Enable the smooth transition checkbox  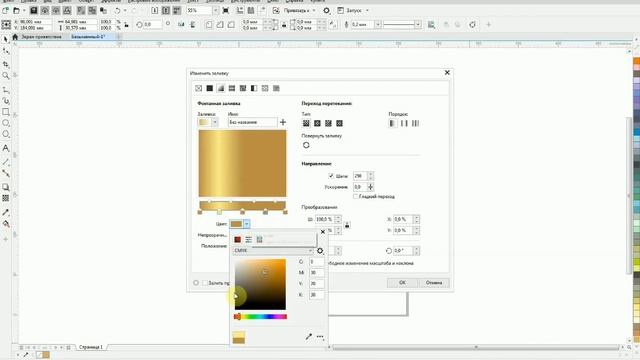tap(356, 196)
